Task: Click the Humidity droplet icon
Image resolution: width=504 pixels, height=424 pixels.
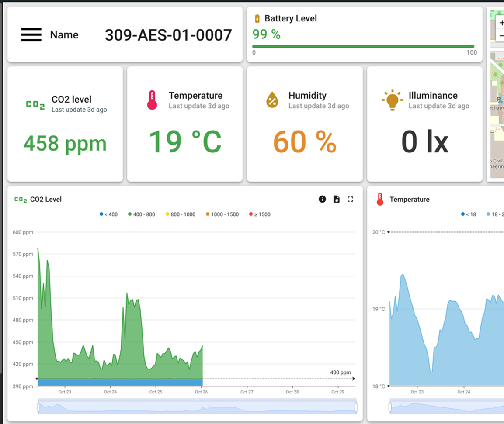Action: [x=271, y=100]
